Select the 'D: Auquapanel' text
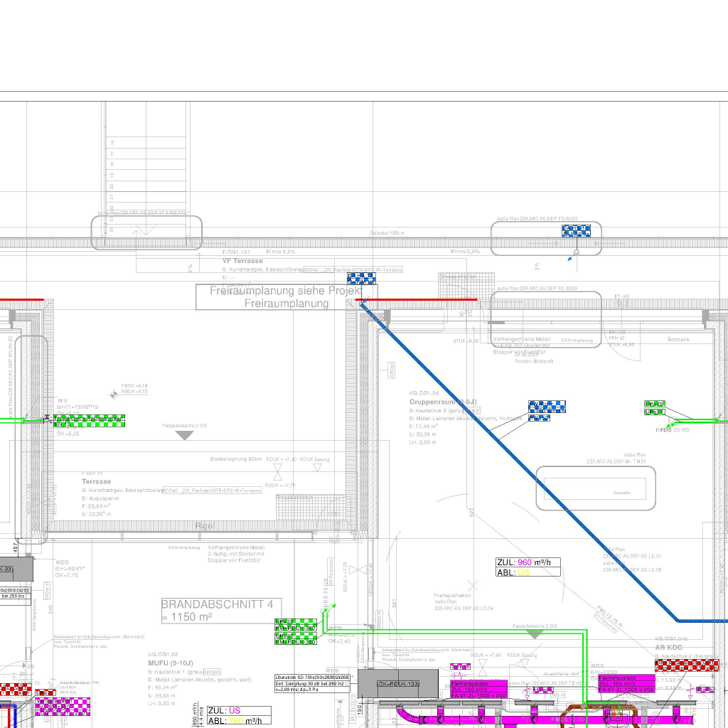The width and height of the screenshot is (728, 728). (100, 498)
